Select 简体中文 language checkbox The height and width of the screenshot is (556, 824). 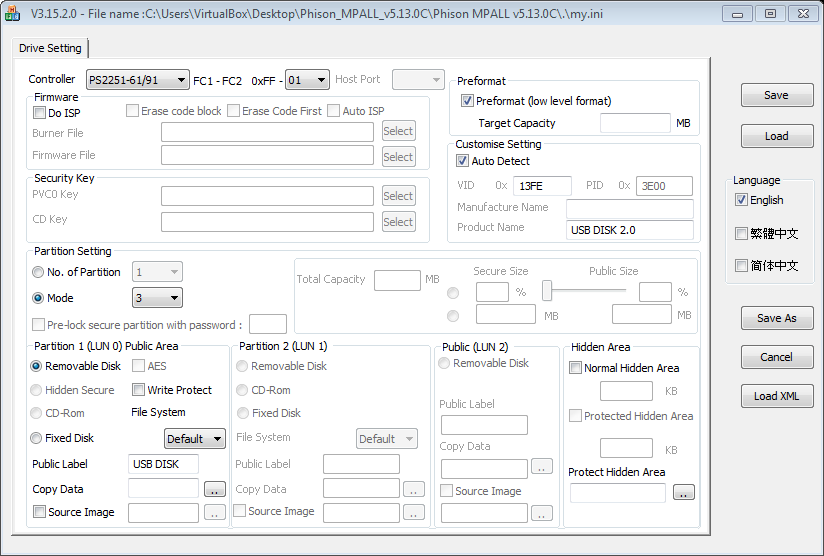coord(741,265)
